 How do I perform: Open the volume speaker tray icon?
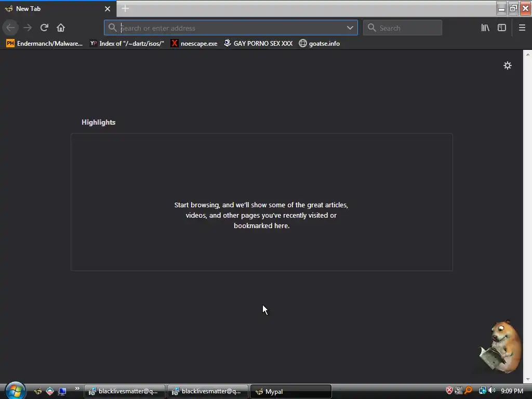[x=491, y=391]
